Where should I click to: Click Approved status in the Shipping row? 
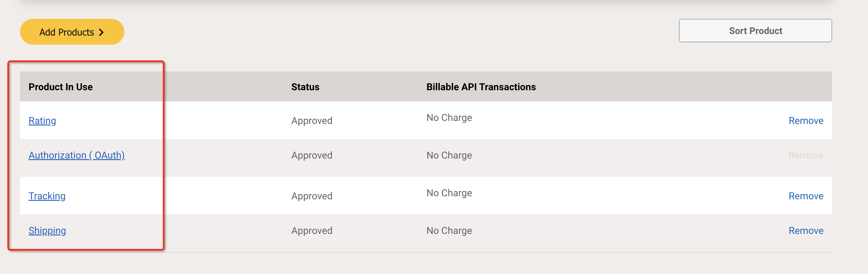(312, 231)
